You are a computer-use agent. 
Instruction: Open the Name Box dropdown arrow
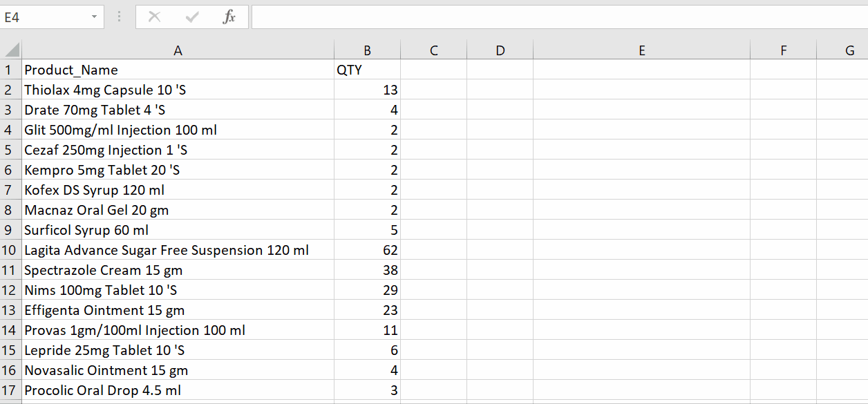95,17
